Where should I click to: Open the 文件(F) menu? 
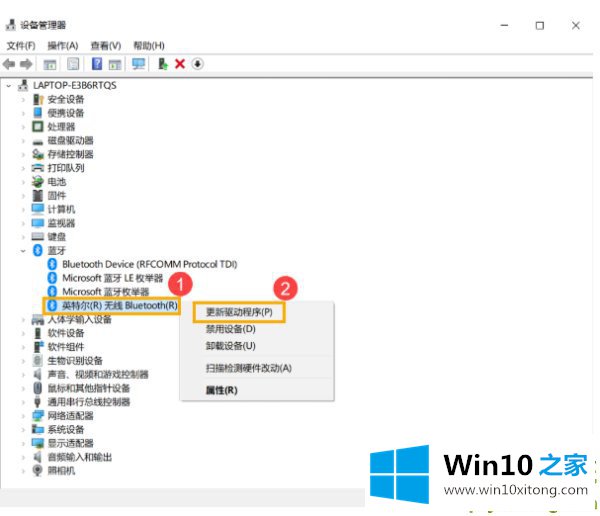(x=21, y=46)
